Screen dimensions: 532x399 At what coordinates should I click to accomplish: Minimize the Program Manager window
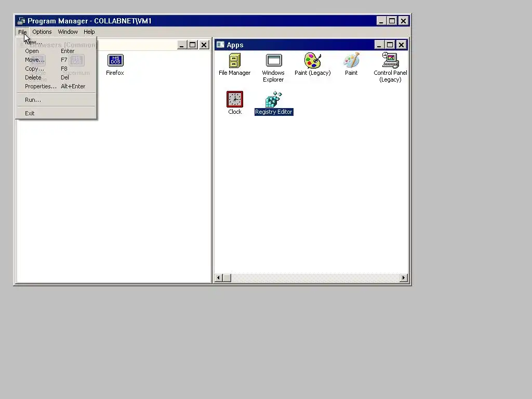click(381, 21)
